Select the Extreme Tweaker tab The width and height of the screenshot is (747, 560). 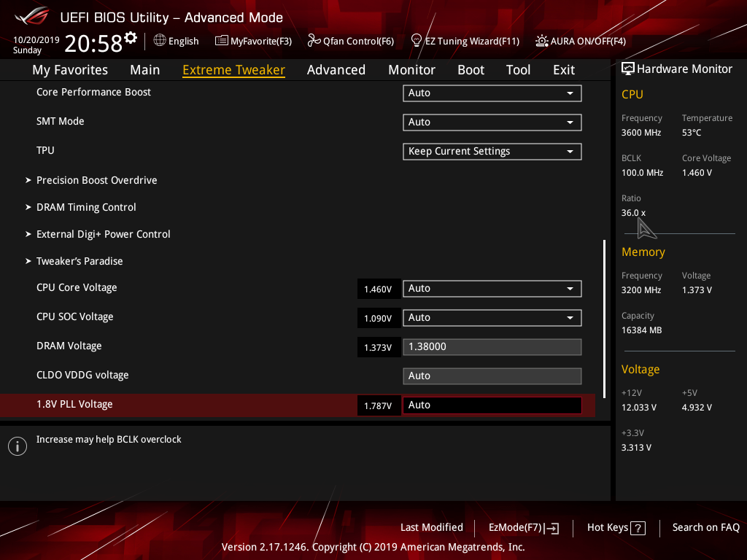pos(234,69)
